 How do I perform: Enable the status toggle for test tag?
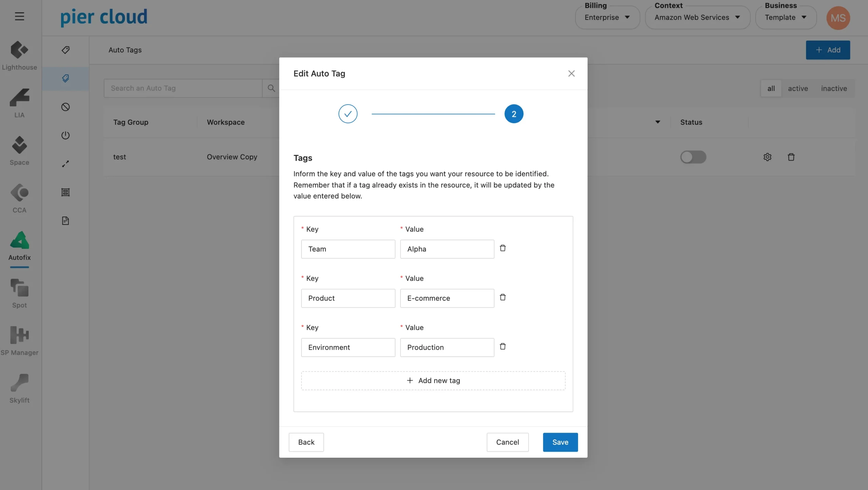point(693,157)
